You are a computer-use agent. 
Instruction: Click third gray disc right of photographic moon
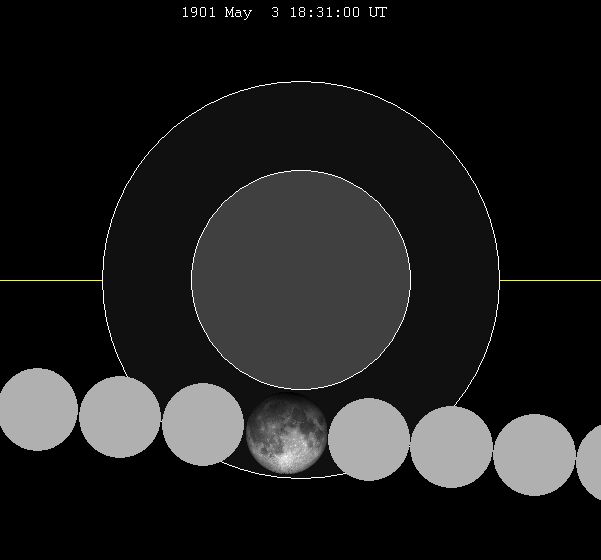[534, 455]
